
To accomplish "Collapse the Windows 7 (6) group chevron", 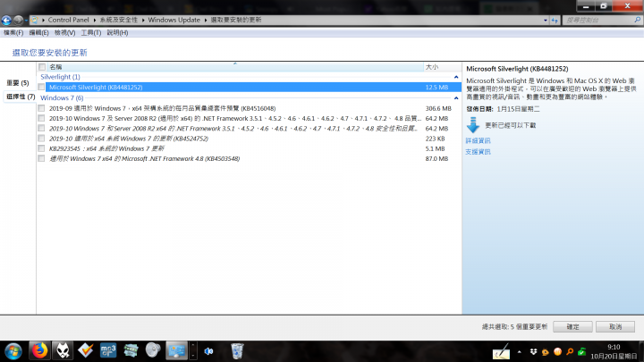I will point(456,98).
